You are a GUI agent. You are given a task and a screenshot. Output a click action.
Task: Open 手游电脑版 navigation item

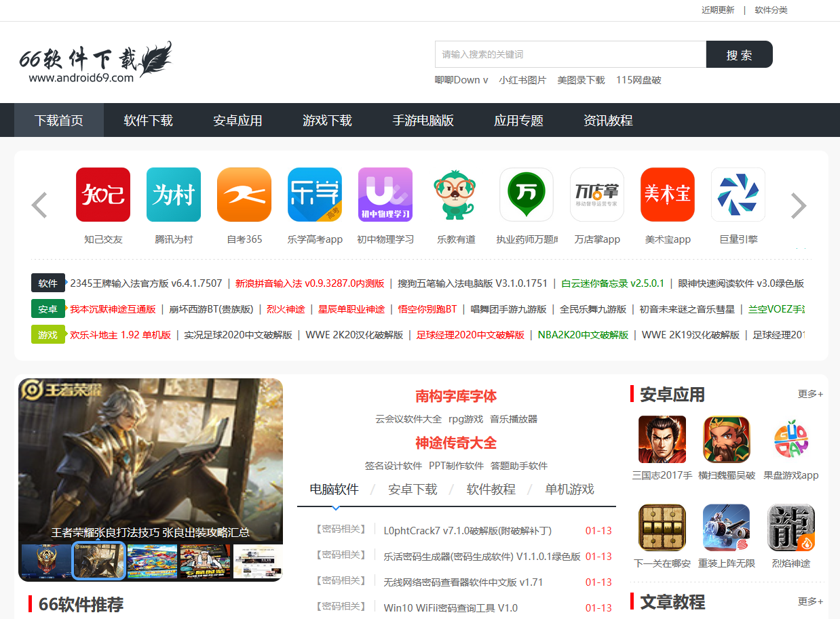(423, 121)
